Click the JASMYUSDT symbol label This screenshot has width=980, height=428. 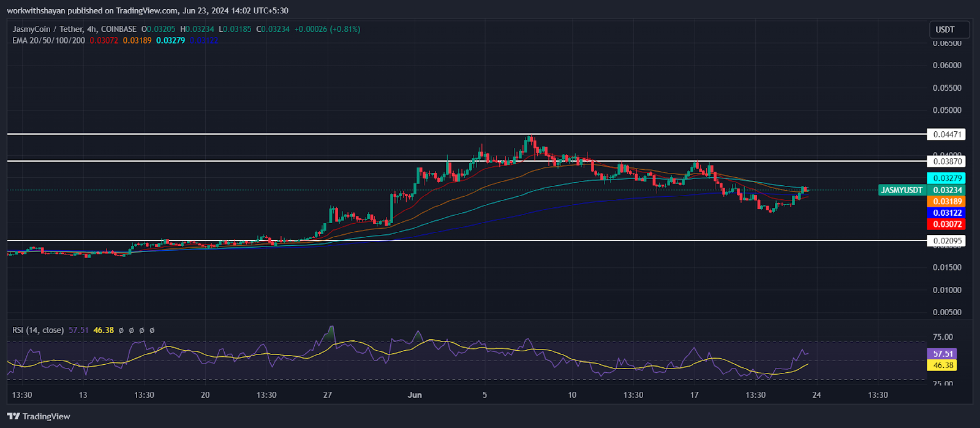(x=902, y=190)
